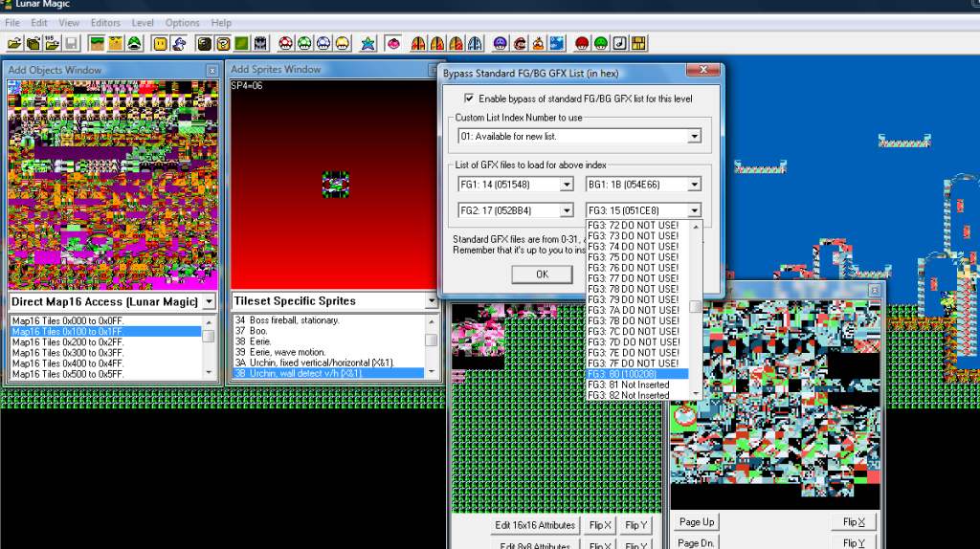This screenshot has height=549, width=980.
Task: Select FG3: 80 (100208) in dropdown list
Action: pos(636,374)
